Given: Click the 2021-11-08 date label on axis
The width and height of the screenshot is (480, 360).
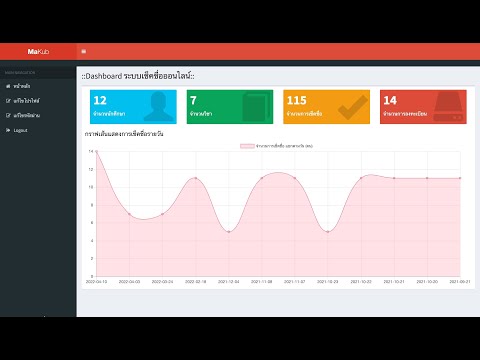Looking at the screenshot, I should pyautogui.click(x=262, y=282).
